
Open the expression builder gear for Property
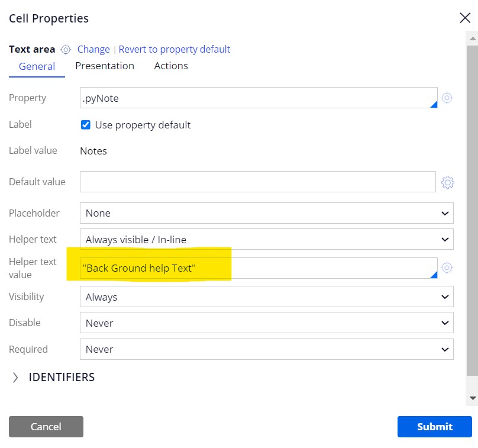pyautogui.click(x=447, y=98)
